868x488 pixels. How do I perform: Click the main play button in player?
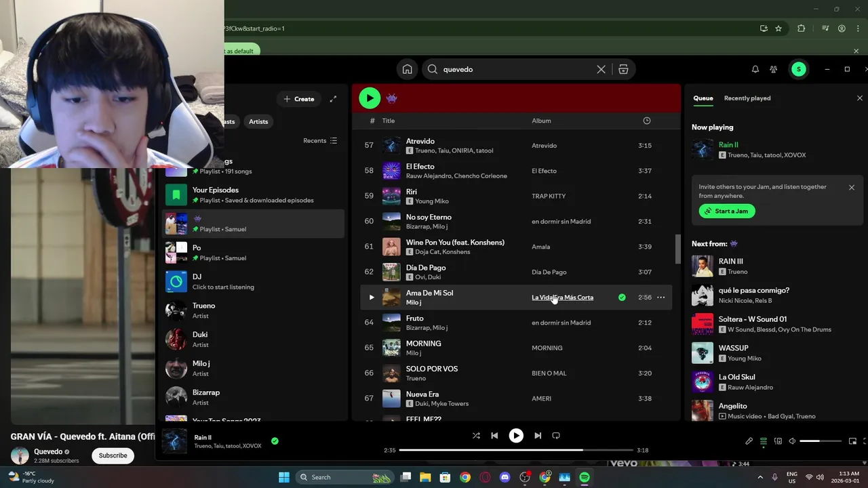click(x=516, y=436)
